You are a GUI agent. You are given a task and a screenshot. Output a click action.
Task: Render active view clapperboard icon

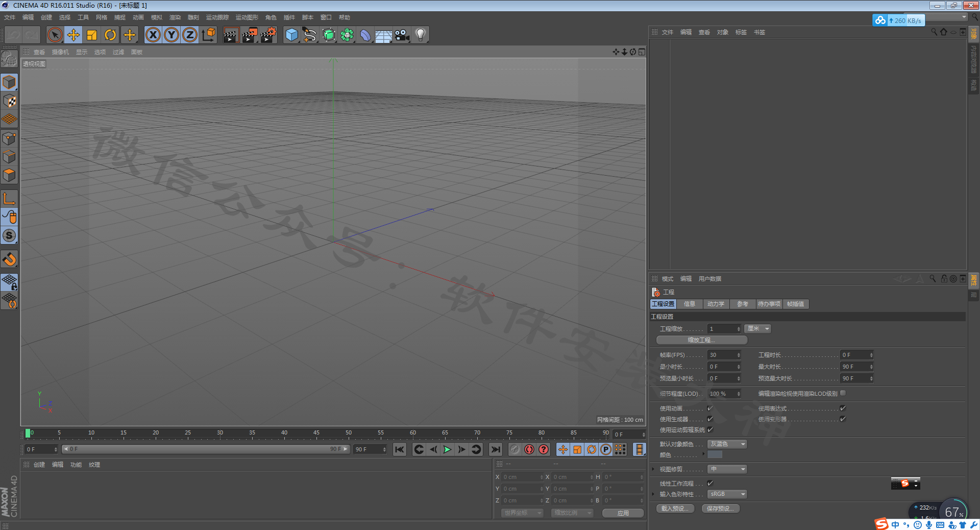point(231,35)
